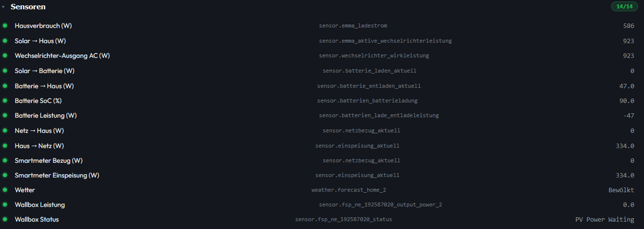
Task: Open entity sensor.batterien_batterieladung
Action: (367, 101)
